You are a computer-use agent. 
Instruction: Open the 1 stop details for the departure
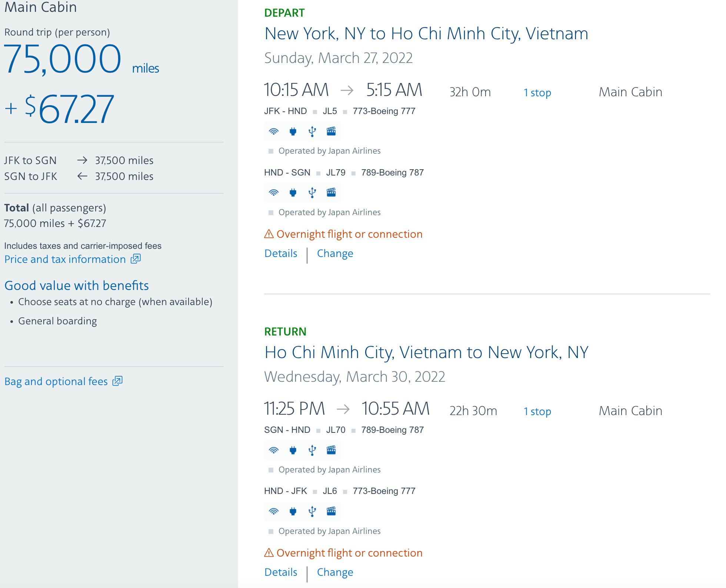[x=537, y=92]
